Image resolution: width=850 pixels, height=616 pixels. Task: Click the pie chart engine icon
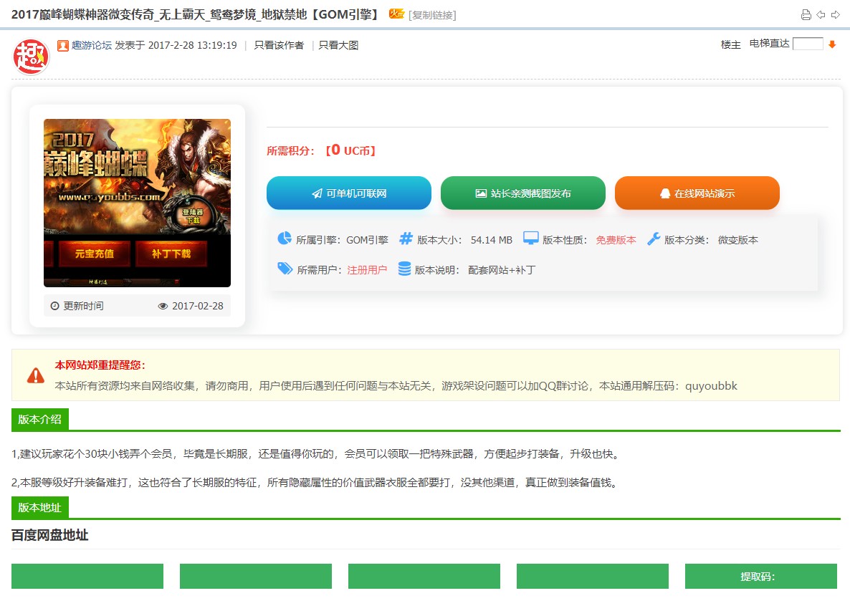(285, 239)
